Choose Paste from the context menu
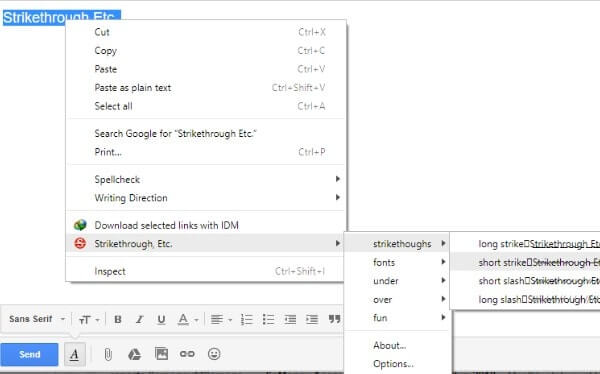The width and height of the screenshot is (600, 374). [206, 69]
